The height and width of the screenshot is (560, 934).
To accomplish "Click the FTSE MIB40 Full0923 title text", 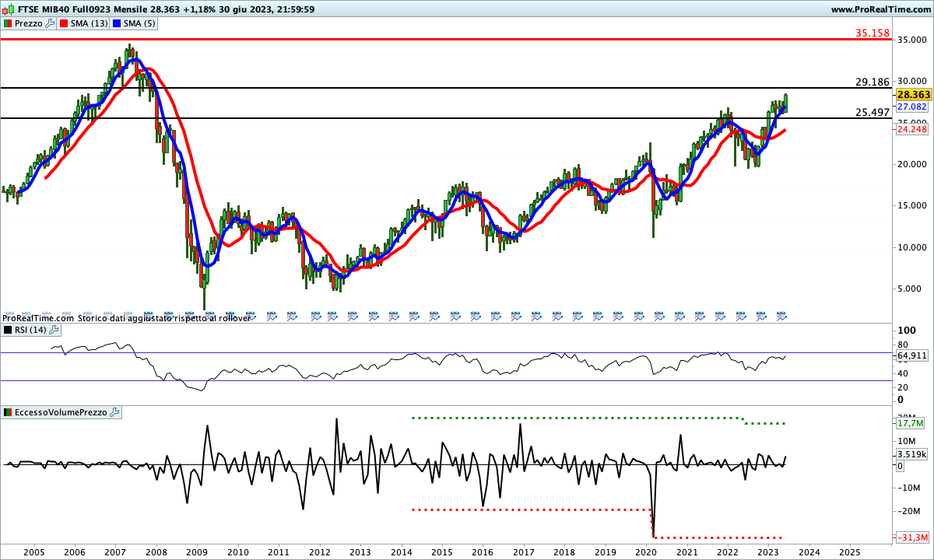I will (65, 9).
